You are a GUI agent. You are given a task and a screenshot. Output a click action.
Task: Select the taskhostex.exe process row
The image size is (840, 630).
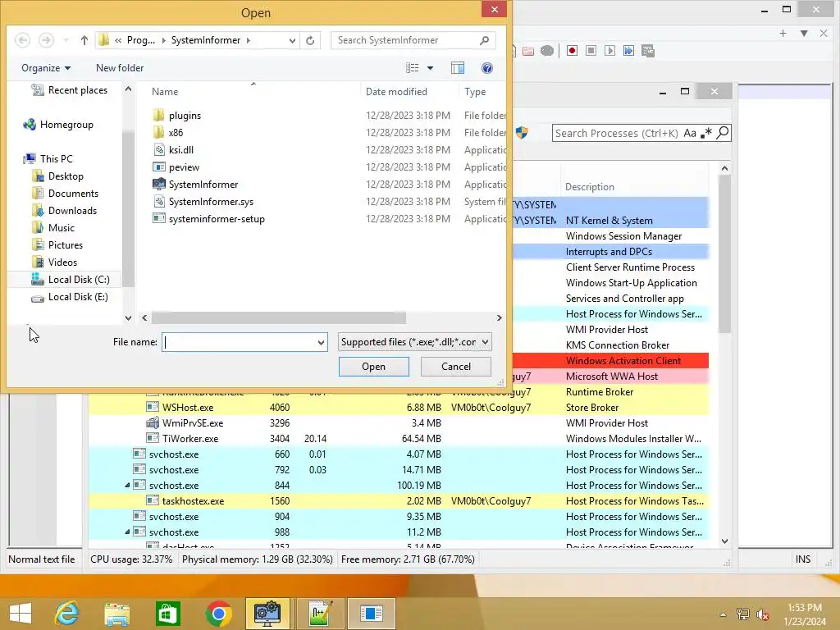398,501
